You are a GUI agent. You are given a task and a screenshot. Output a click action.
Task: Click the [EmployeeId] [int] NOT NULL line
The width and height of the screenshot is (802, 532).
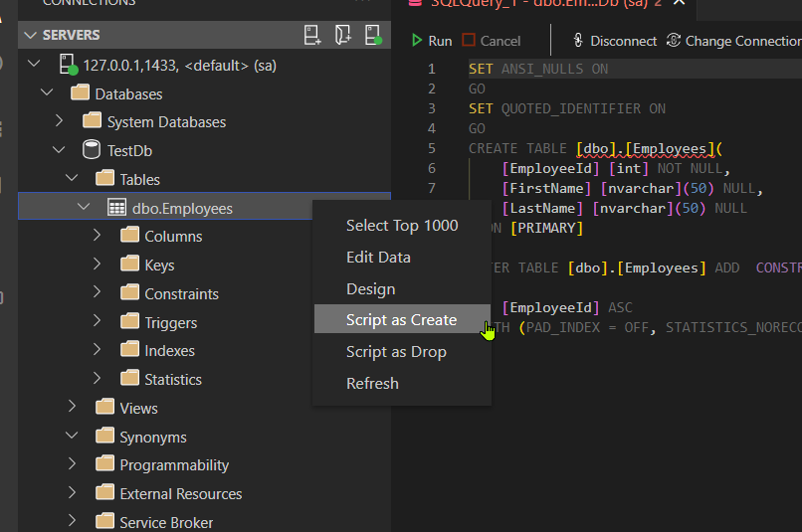click(616, 168)
